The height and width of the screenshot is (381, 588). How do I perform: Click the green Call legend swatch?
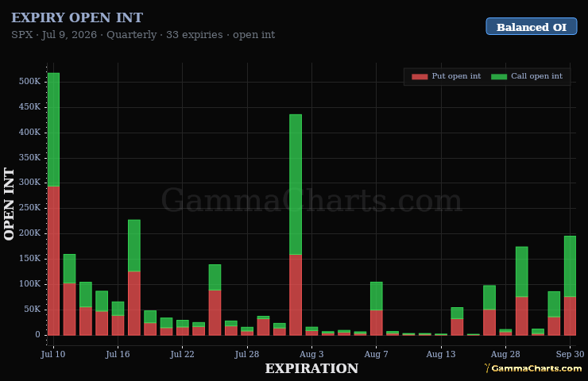[499, 76]
